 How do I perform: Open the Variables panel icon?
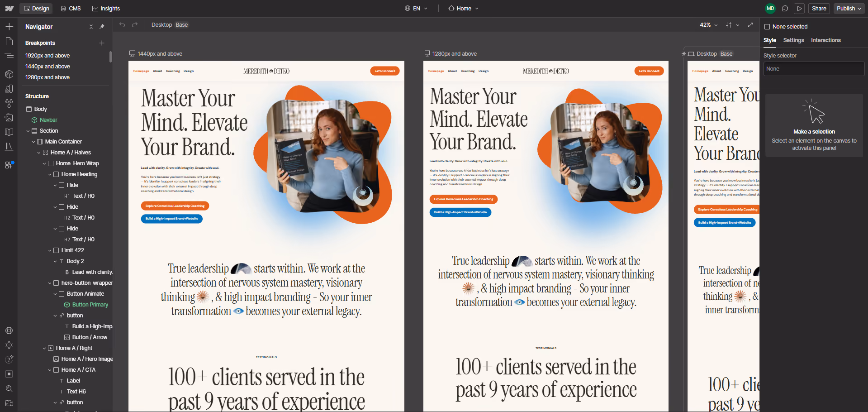tap(9, 89)
